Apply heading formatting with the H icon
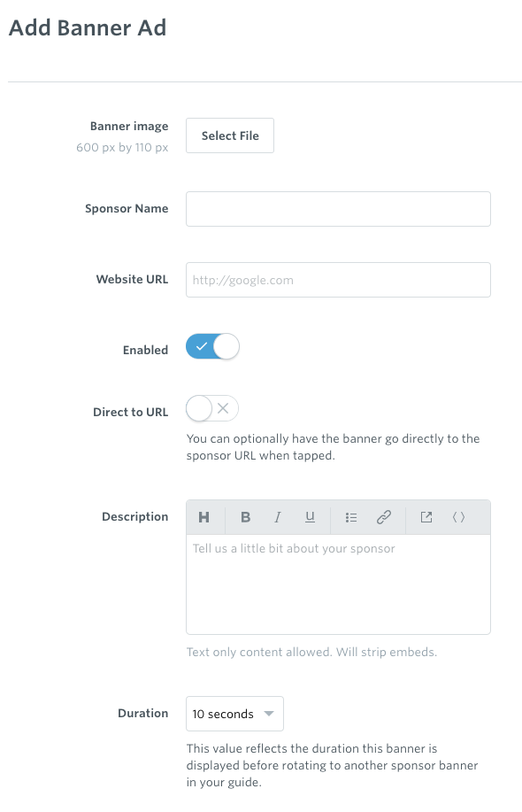Screen dimensions: 522x812 point(204,516)
